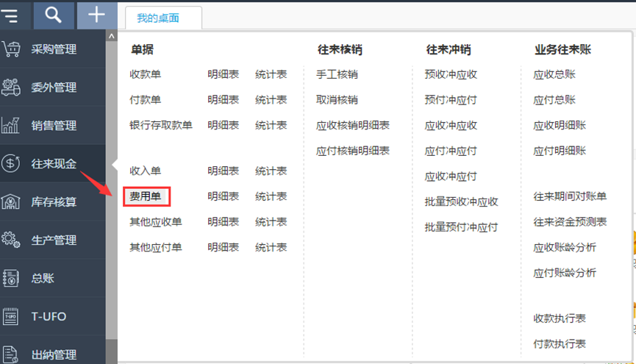
Task: Open 预收冲应收 function
Action: [x=451, y=74]
